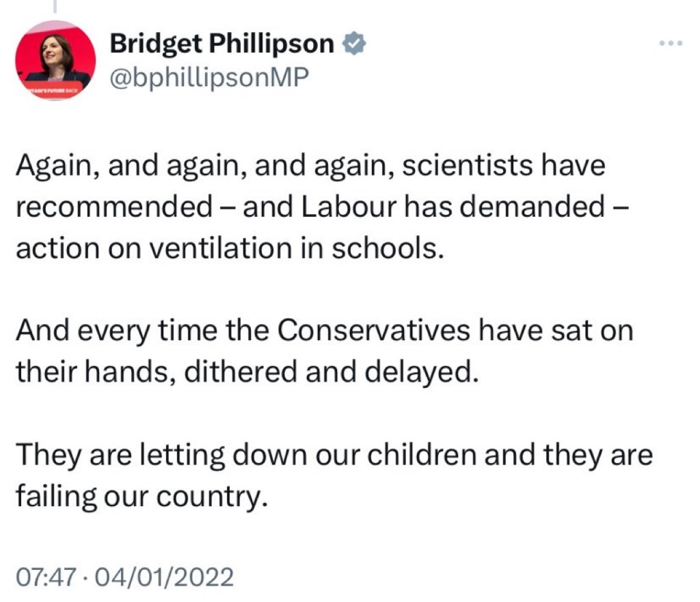The image size is (700, 602).
Task: Open the Bridget Phillipson display name link
Action: tap(222, 44)
